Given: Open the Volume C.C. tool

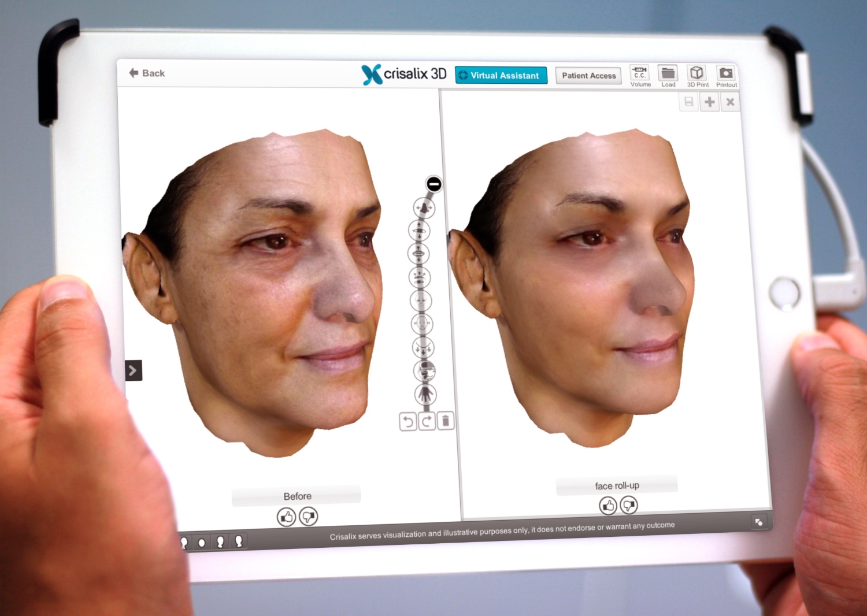Looking at the screenshot, I should click(640, 76).
